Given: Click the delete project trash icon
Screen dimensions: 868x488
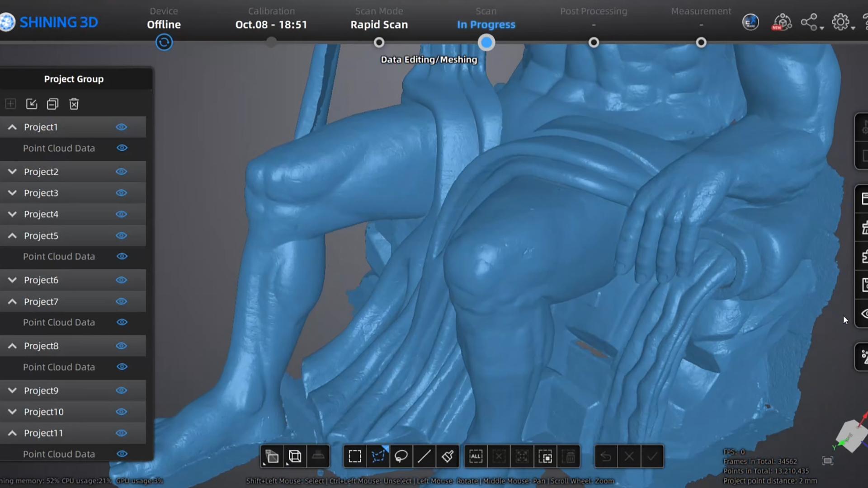Looking at the screenshot, I should pos(74,104).
